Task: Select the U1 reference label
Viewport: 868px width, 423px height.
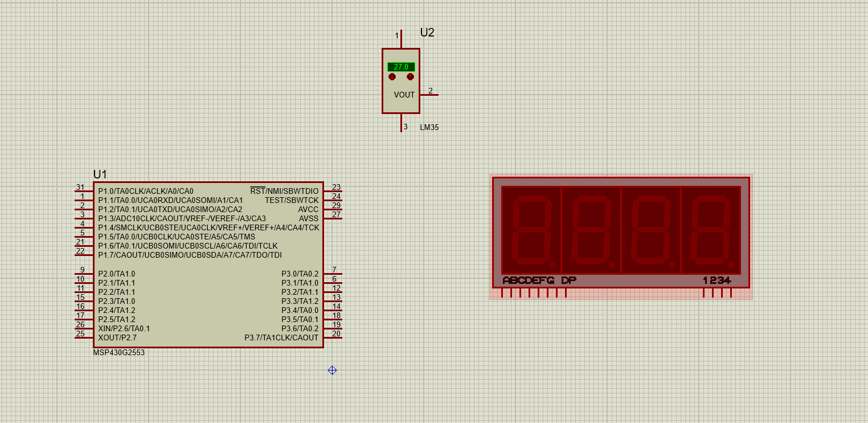Action: (100, 174)
